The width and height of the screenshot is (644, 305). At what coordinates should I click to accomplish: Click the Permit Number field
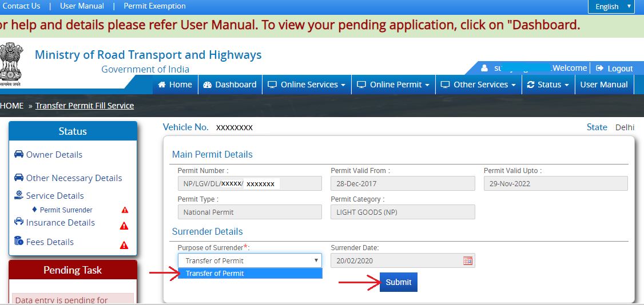(250, 184)
